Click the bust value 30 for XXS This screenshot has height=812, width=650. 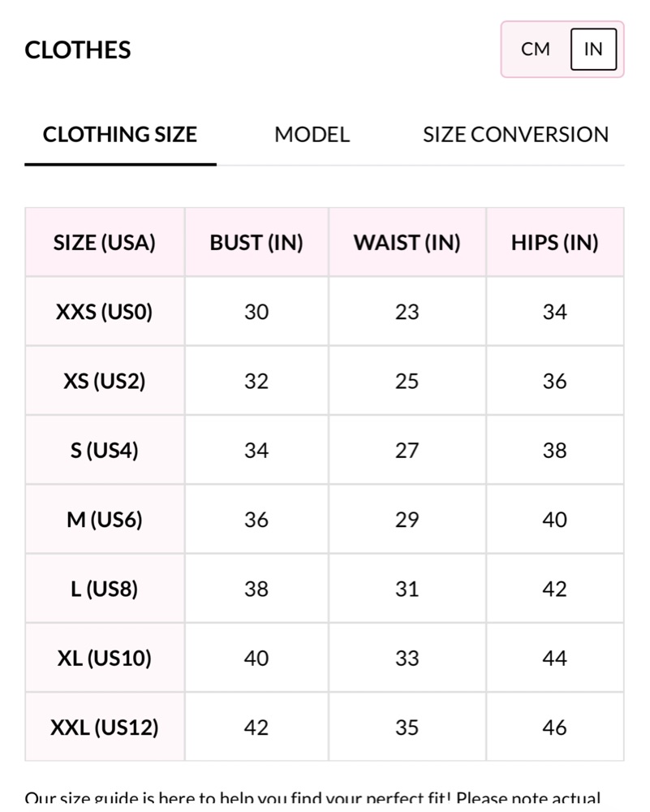click(x=256, y=312)
